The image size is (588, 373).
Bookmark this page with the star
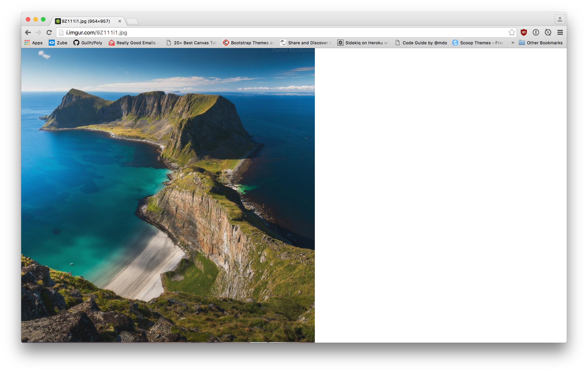pyautogui.click(x=511, y=32)
